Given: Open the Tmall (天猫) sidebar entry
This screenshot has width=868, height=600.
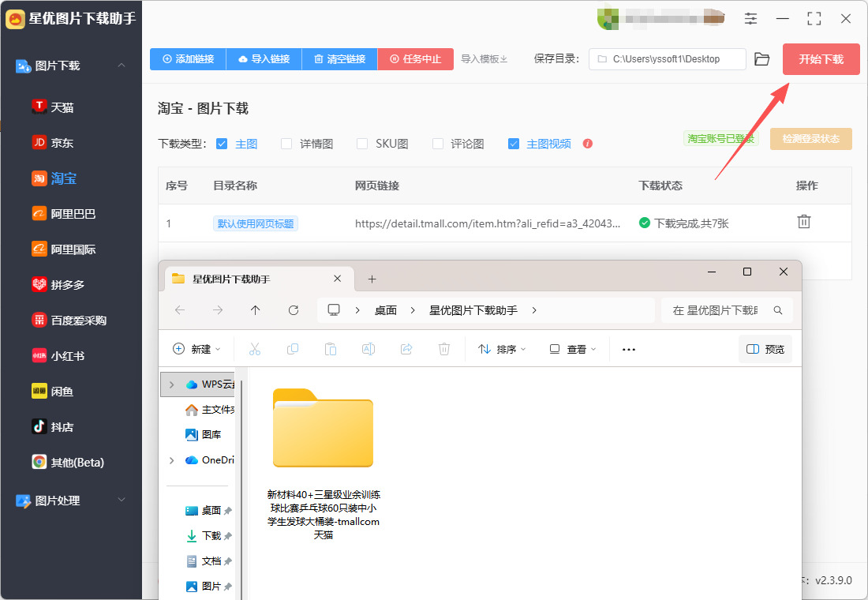Looking at the screenshot, I should [53, 107].
